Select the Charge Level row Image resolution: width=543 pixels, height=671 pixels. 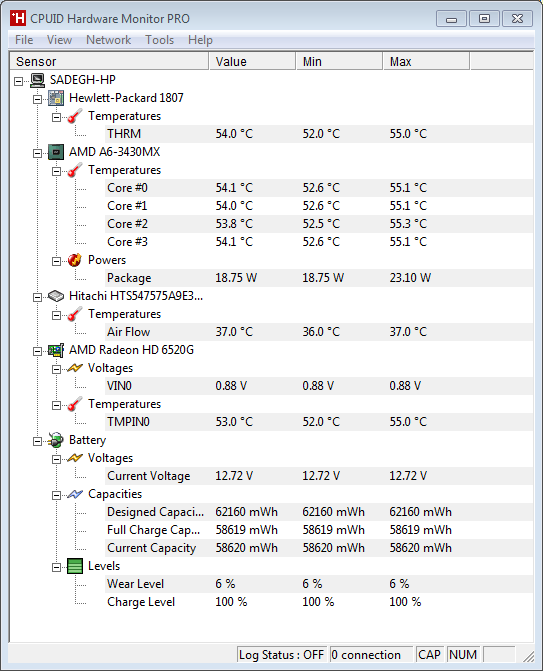(319, 602)
